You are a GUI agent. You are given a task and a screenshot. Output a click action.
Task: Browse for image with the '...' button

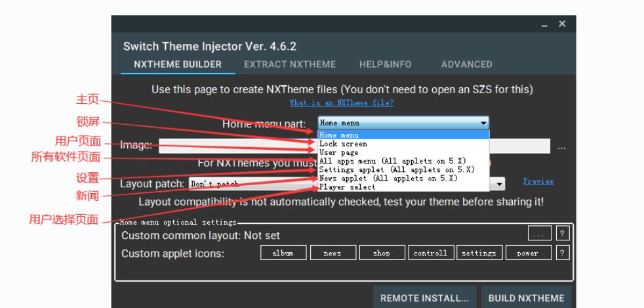561,147
